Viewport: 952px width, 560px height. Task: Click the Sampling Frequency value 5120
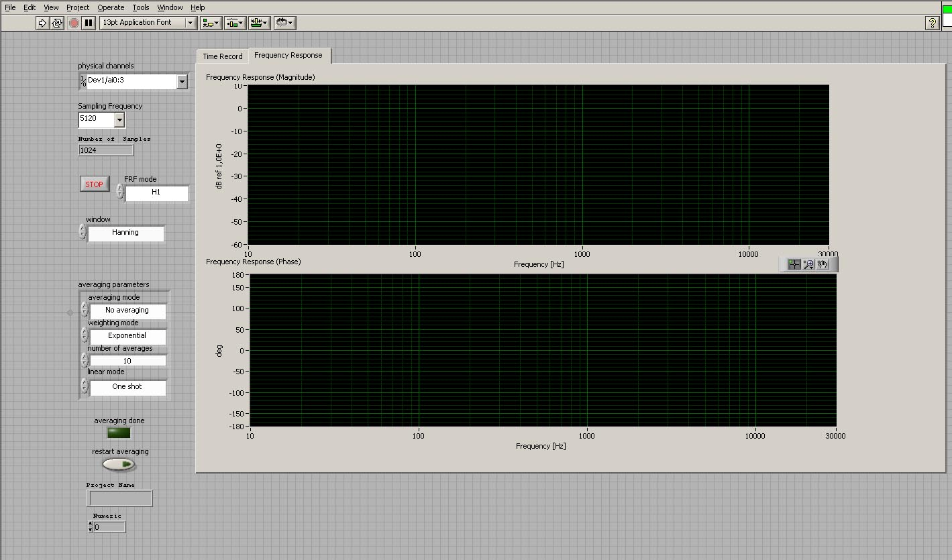[96, 119]
